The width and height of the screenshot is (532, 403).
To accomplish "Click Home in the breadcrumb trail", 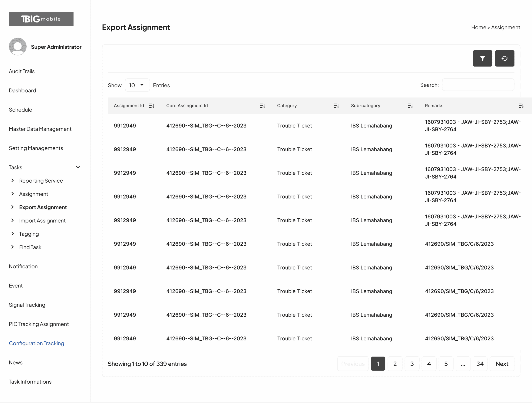I will (x=478, y=27).
